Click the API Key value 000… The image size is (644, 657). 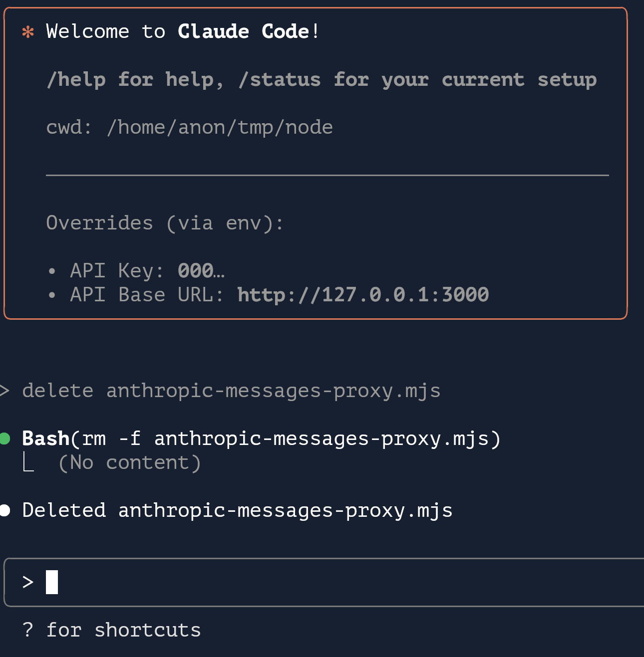point(202,271)
